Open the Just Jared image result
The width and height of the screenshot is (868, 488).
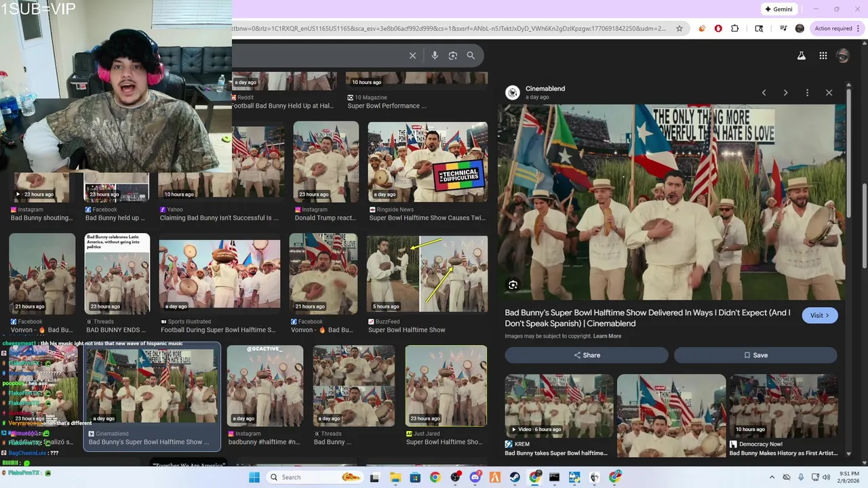coord(446,386)
